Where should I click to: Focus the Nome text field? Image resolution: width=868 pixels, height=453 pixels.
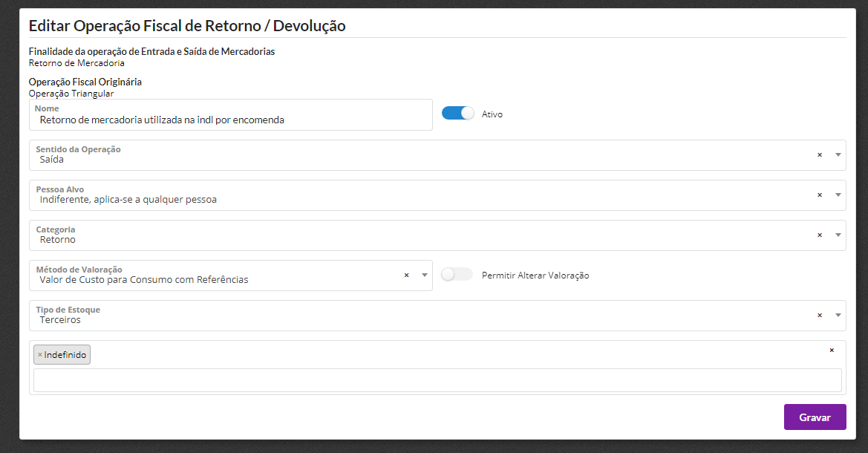click(230, 119)
